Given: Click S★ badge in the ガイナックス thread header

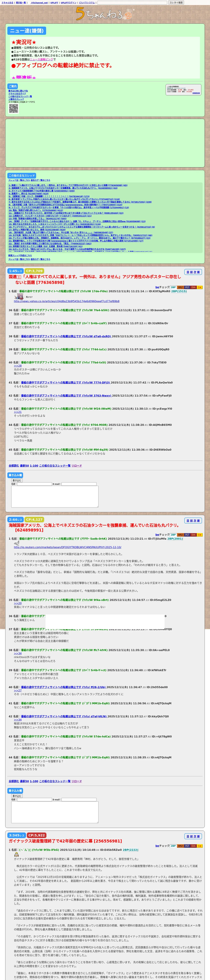Looking at the screenshot, I should pos(200,846).
